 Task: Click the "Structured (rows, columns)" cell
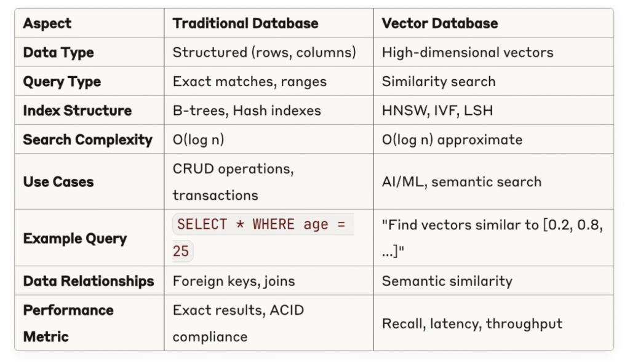[264, 52]
